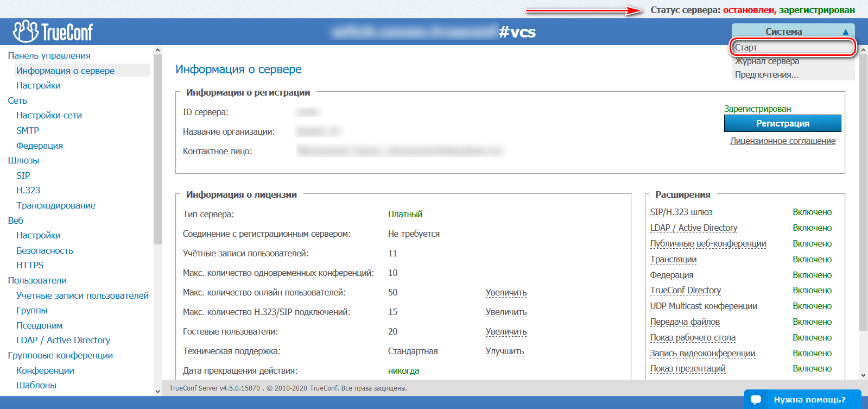The width and height of the screenshot is (868, 409).
Task: Open Групповые конференции section
Action: click(x=60, y=355)
